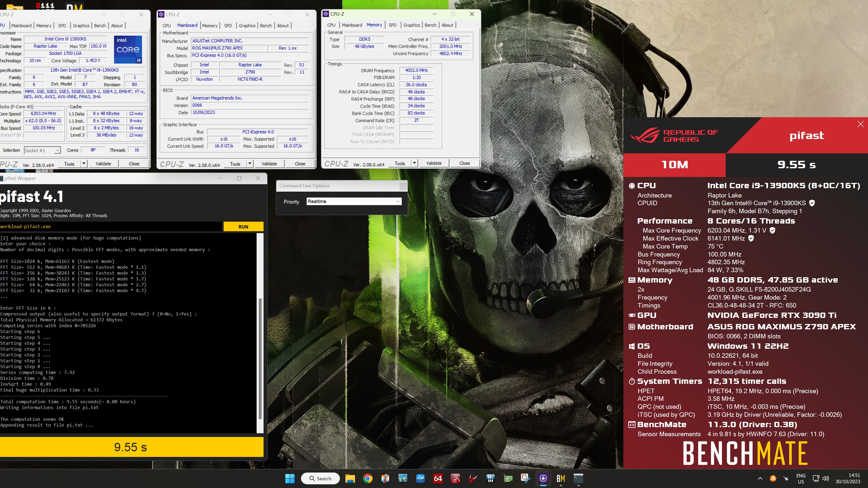This screenshot has width=868, height=488.
Task: Click Validate in Mainboard CPU-Z window
Action: click(x=269, y=164)
